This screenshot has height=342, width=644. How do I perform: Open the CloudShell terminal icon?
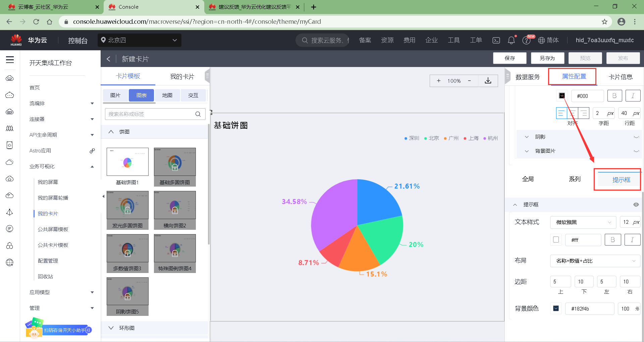pyautogui.click(x=496, y=41)
